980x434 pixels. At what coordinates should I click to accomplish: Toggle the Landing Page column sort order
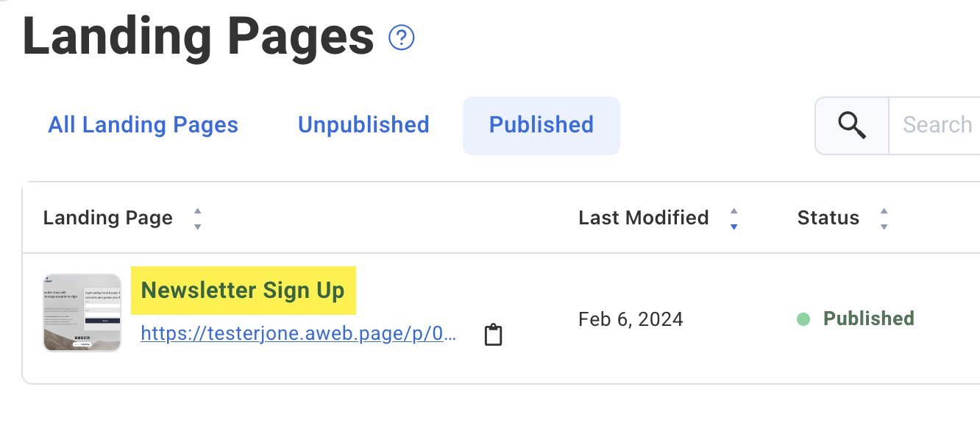coord(197,218)
